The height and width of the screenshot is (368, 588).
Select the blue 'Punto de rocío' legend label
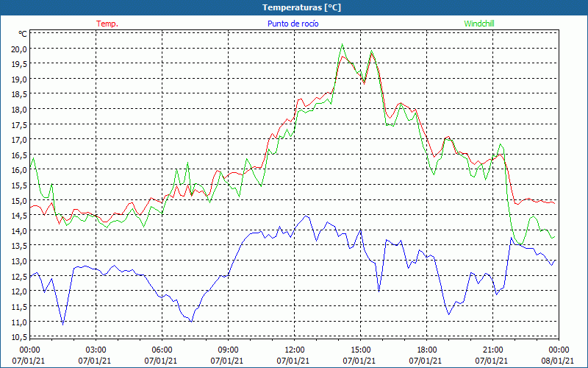293,24
